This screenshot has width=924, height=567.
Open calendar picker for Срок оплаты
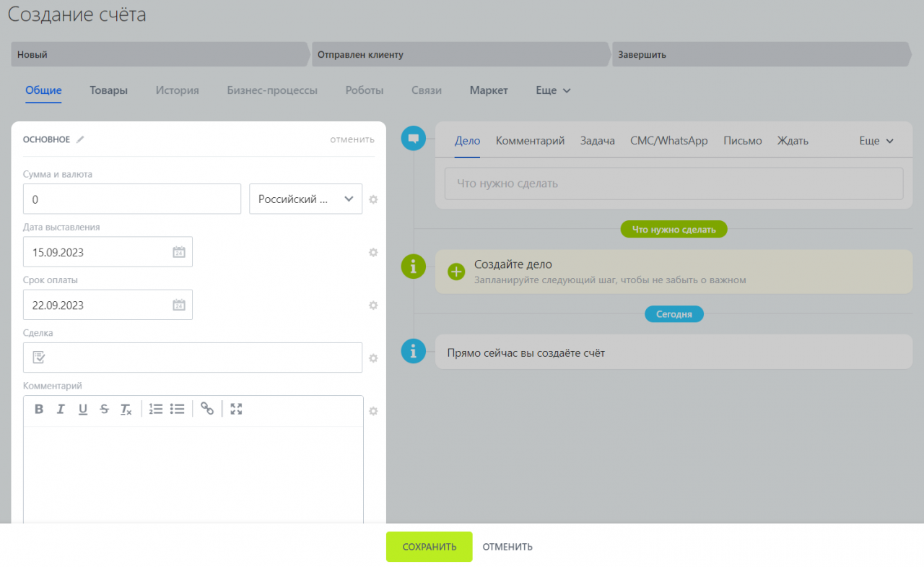point(179,305)
